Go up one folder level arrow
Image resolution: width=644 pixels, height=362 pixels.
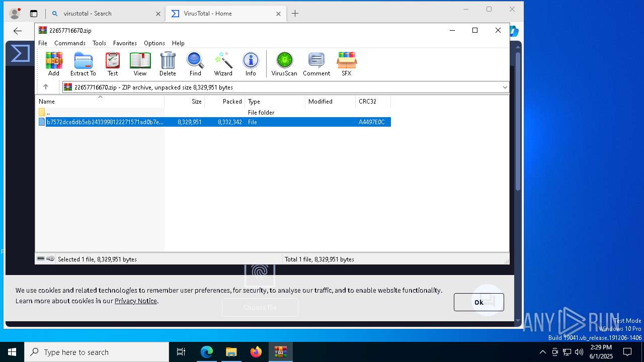pyautogui.click(x=46, y=87)
